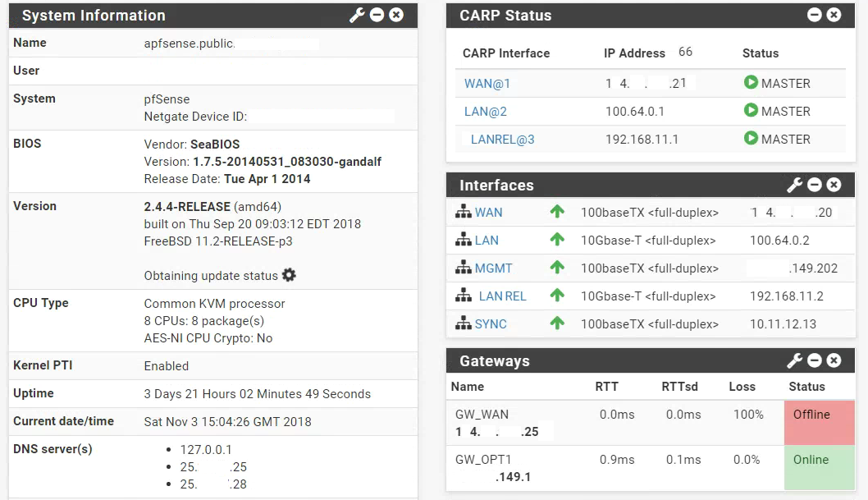The height and width of the screenshot is (500, 868).
Task: Open the MGMT interface settings link
Action: [493, 268]
